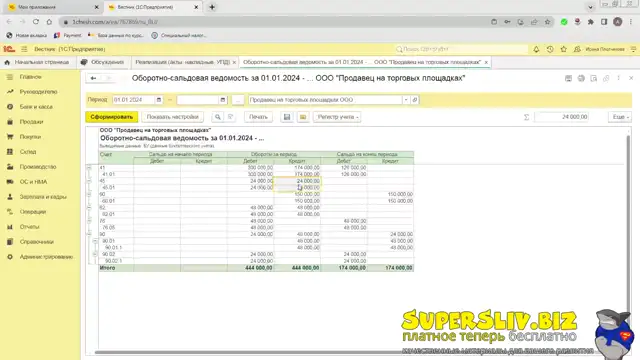The width and height of the screenshot is (640, 360).
Task: Open the notifications bell icon
Action: pyautogui.click(x=536, y=49)
